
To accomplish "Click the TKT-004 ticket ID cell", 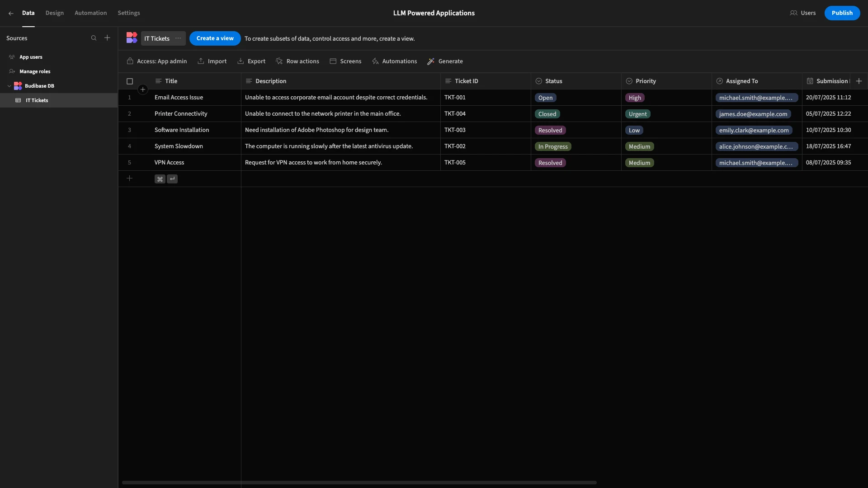I will (486, 114).
